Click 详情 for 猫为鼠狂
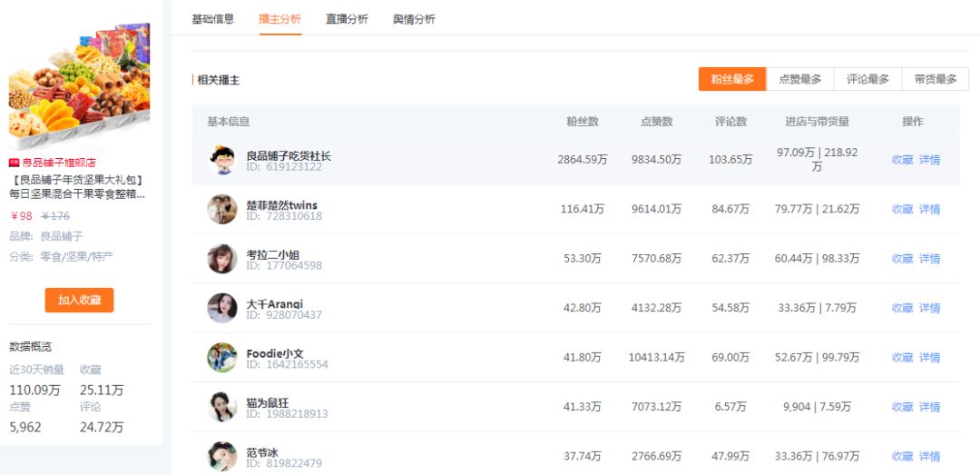Image resolution: width=980 pixels, height=475 pixels. [x=929, y=408]
